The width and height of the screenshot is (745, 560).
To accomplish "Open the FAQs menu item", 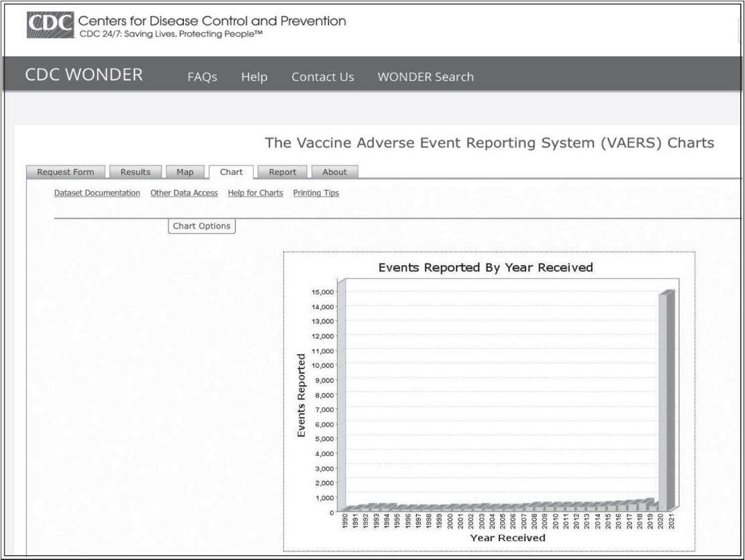I will point(202,77).
